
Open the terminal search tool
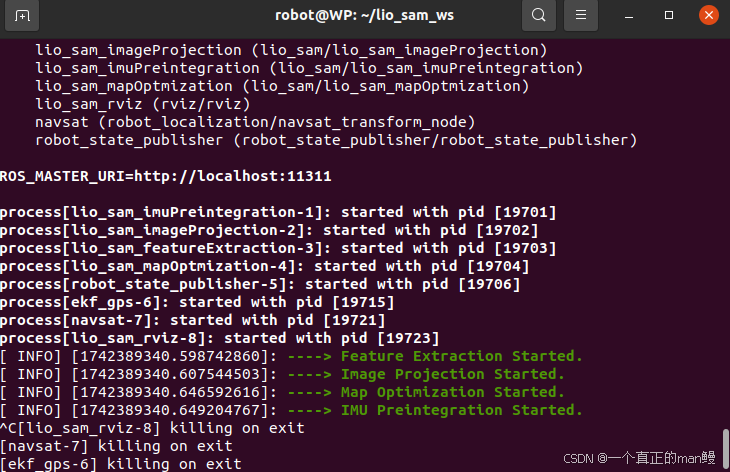(539, 15)
